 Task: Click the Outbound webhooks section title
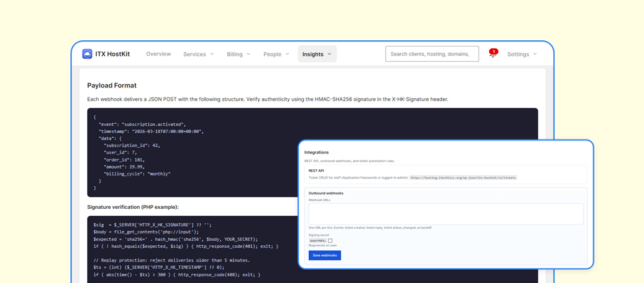(x=326, y=193)
